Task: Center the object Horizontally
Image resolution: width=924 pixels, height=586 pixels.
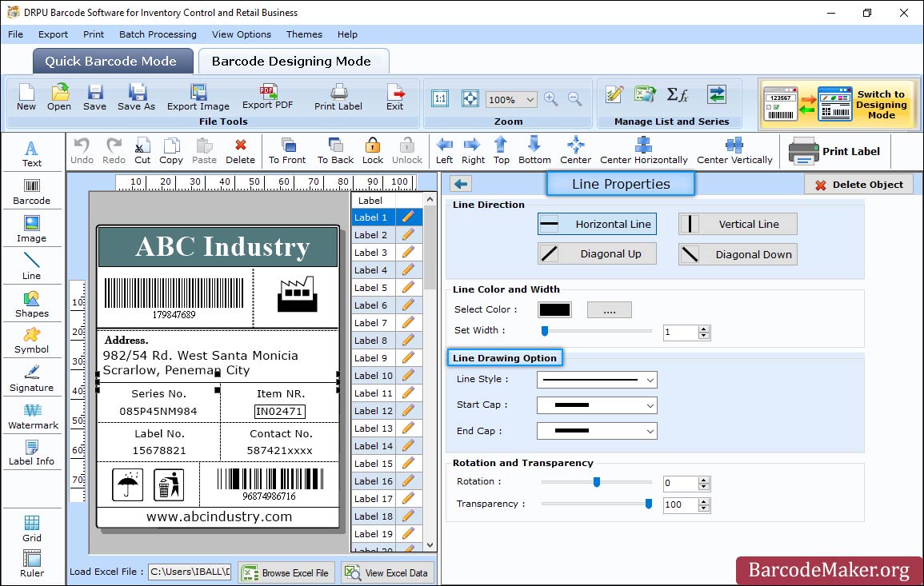Action: pos(643,151)
